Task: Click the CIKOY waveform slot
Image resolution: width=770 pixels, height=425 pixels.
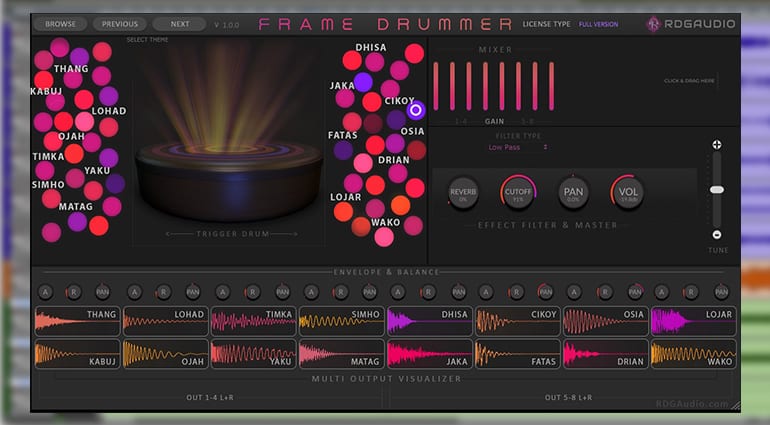Action: click(518, 321)
